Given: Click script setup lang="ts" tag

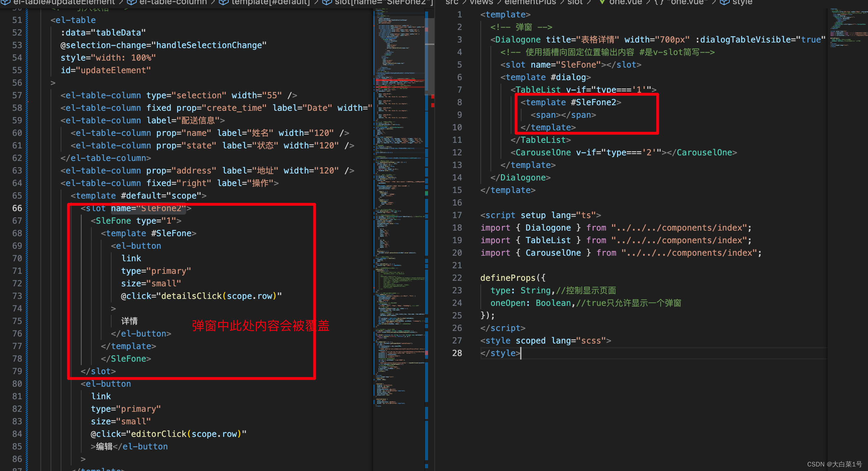Looking at the screenshot, I should pyautogui.click(x=540, y=215).
